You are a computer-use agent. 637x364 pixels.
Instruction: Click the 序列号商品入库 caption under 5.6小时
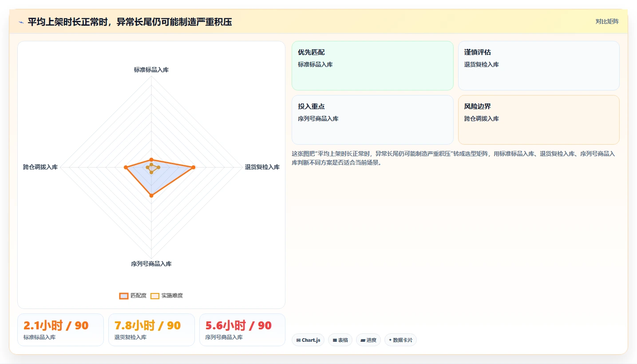coord(224,337)
